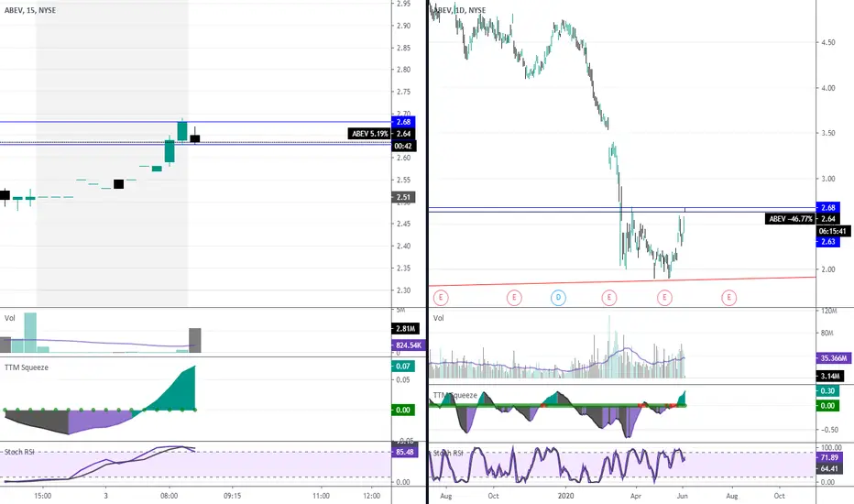Click the Stoch RSI legend on daily chart

[448, 453]
